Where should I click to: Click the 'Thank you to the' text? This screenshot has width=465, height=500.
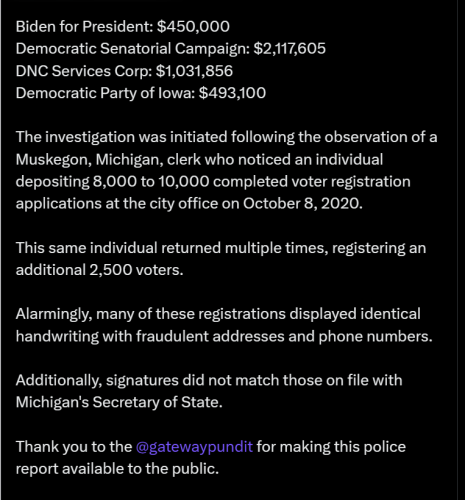pyautogui.click(x=74, y=447)
